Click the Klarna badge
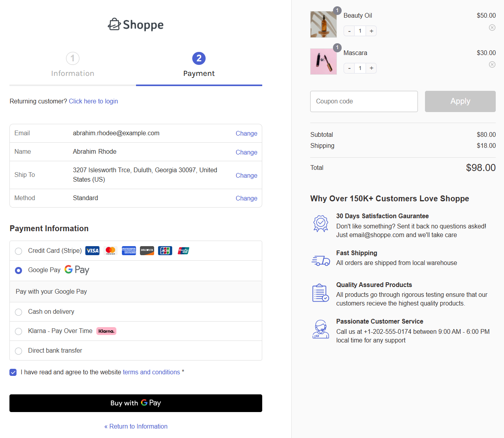Screen dimensions: 504x438 point(106,331)
